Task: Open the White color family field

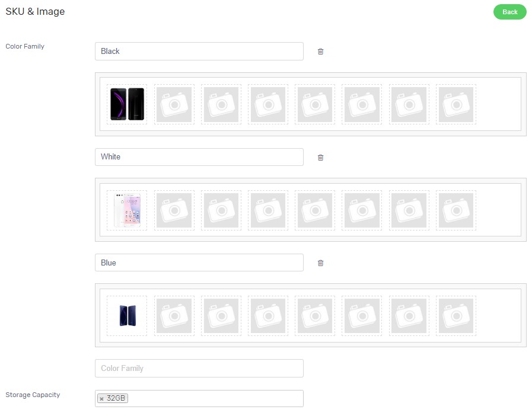Action: click(199, 157)
